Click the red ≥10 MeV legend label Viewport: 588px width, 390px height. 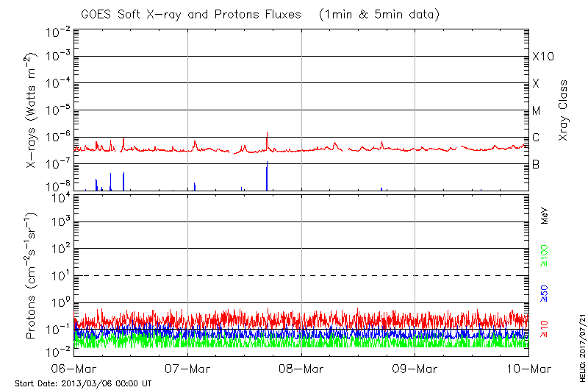click(545, 330)
